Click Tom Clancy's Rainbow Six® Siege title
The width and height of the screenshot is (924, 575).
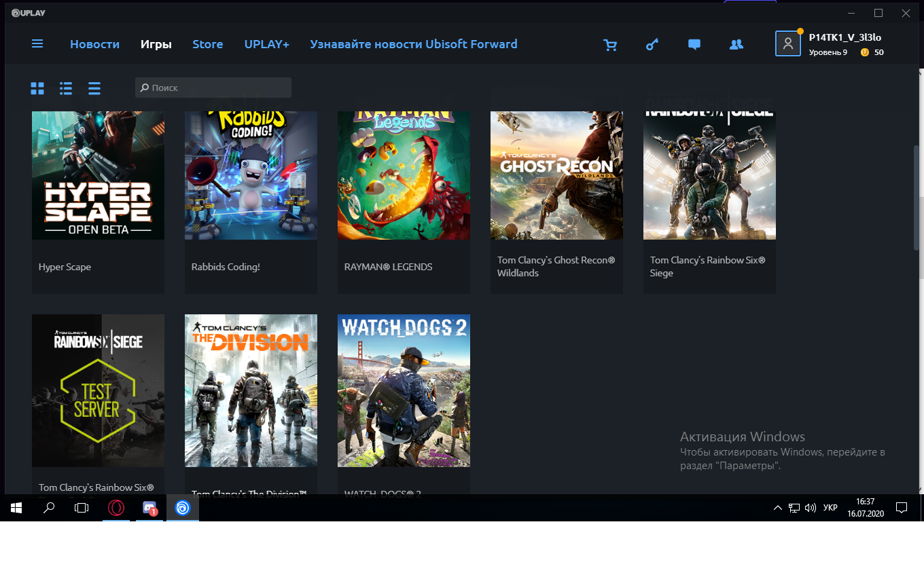pos(708,267)
